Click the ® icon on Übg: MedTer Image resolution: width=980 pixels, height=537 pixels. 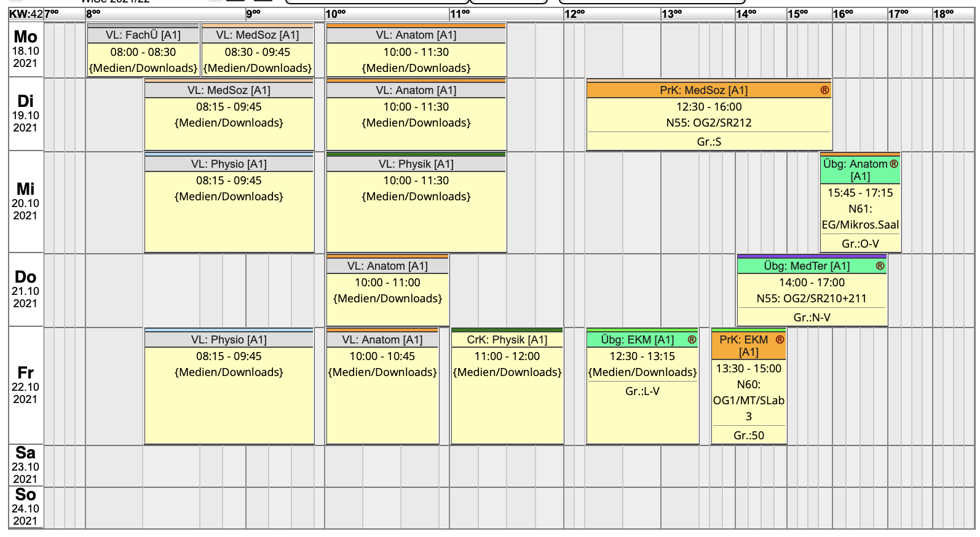880,266
